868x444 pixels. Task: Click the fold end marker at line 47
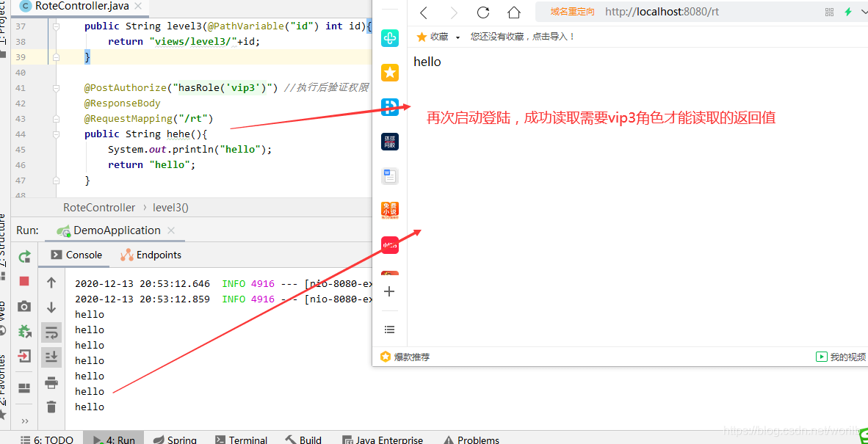point(56,181)
